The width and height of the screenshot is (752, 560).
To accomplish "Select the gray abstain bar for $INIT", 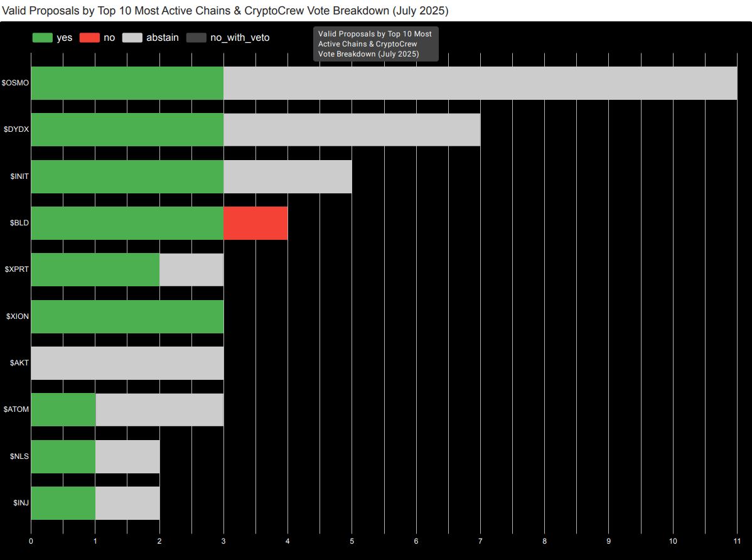I will (x=287, y=176).
